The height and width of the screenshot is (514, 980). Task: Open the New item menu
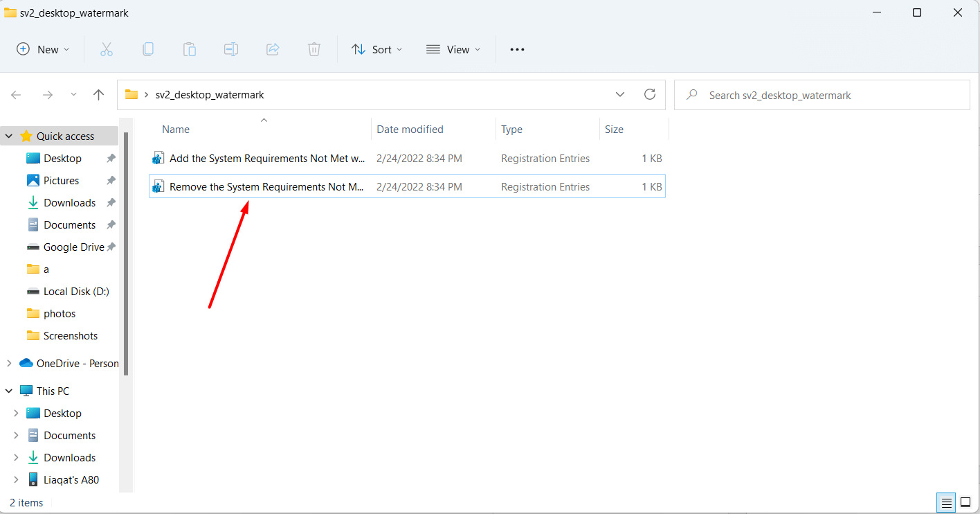[43, 49]
